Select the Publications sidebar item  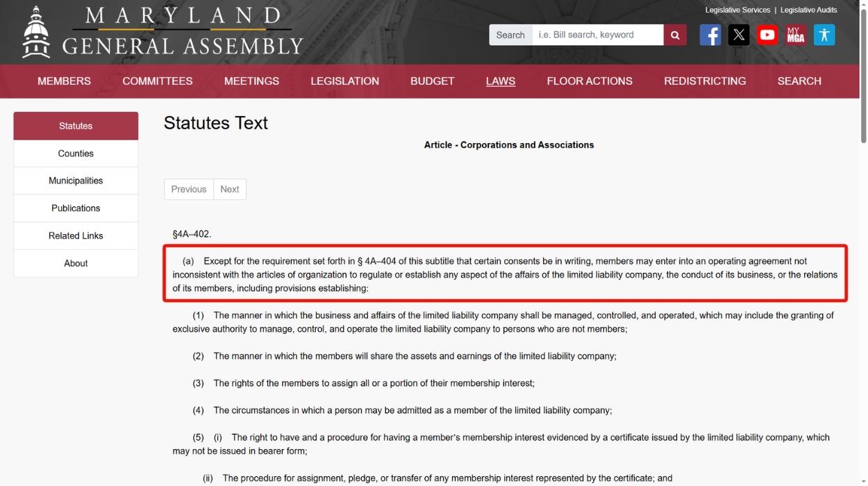click(x=76, y=208)
